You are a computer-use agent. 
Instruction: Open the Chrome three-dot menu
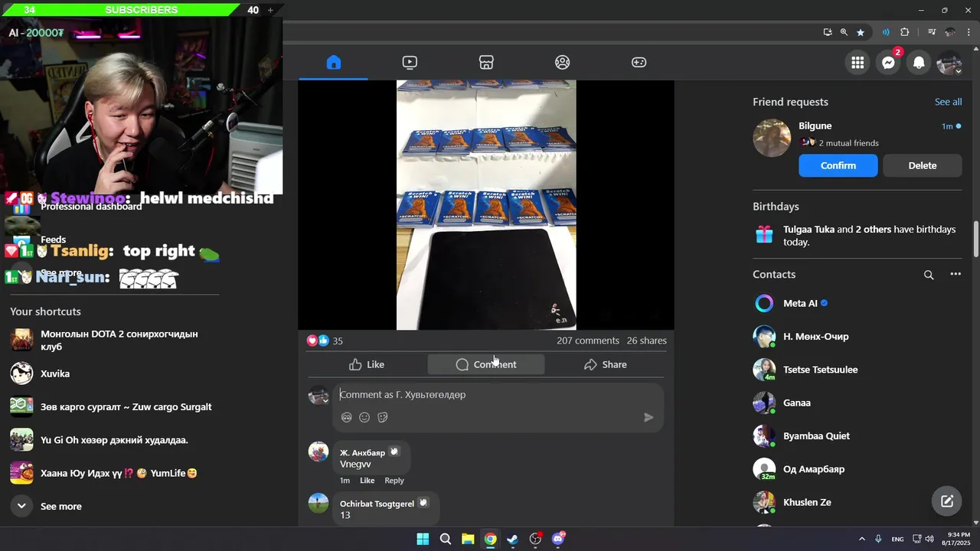969,32
